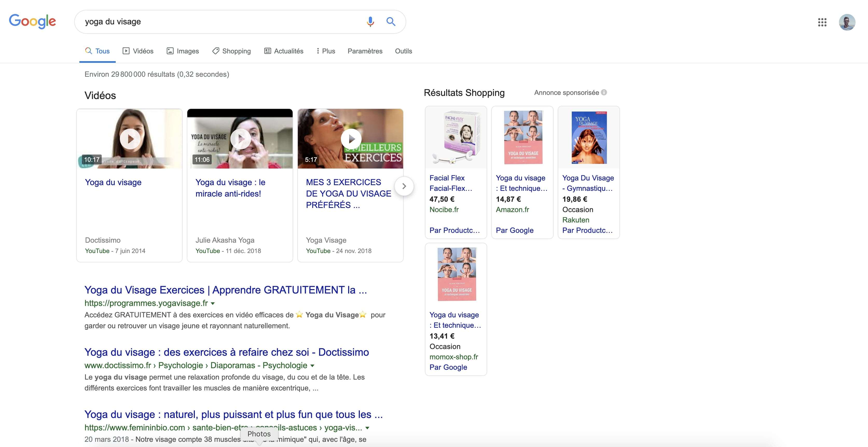
Task: Expand dropdown next to femininbio.com URL
Action: point(367,428)
